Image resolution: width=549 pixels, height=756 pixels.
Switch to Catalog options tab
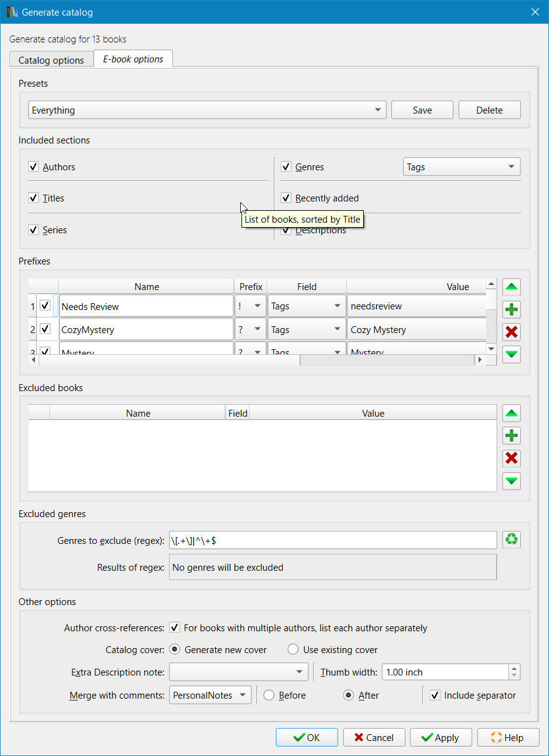point(51,61)
